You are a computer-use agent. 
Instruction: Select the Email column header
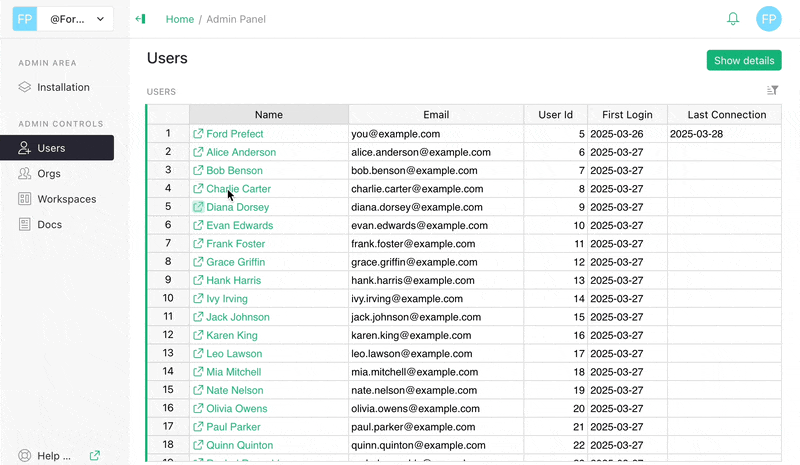436,115
